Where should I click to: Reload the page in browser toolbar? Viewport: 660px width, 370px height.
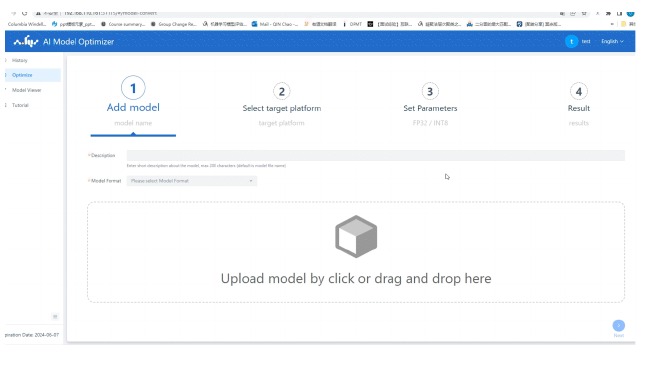[x=24, y=13]
